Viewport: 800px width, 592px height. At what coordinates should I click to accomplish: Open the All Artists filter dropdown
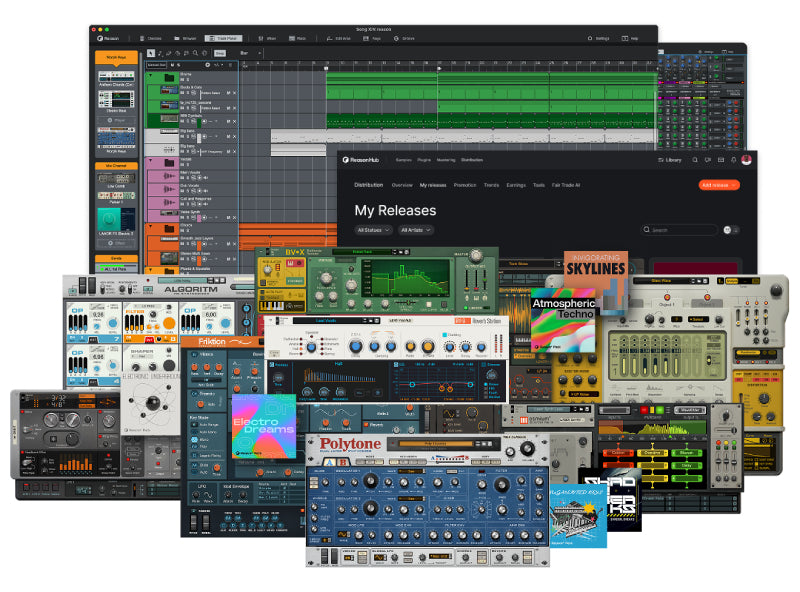(x=415, y=230)
